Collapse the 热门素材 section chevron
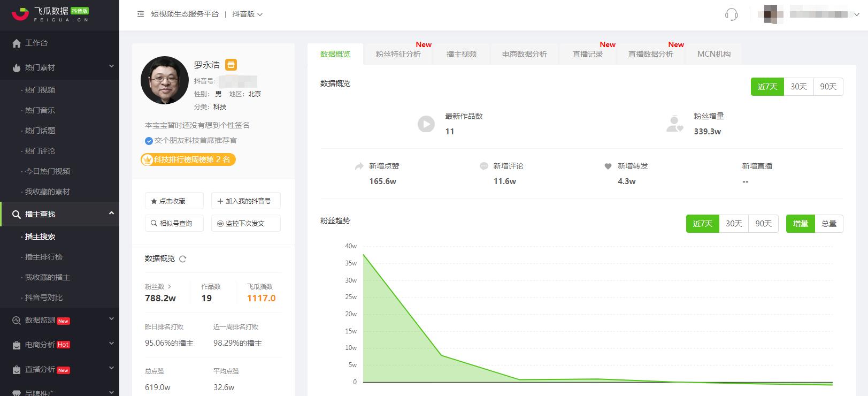Image resolution: width=868 pixels, height=396 pixels. pos(111,67)
